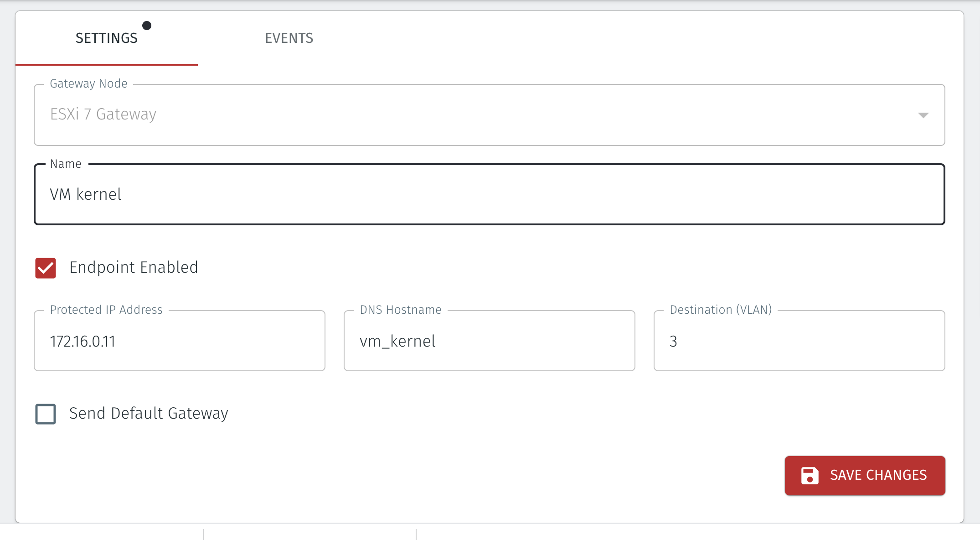Select the DNS Hostname field showing vm_kernel
This screenshot has width=980, height=540.
point(489,341)
